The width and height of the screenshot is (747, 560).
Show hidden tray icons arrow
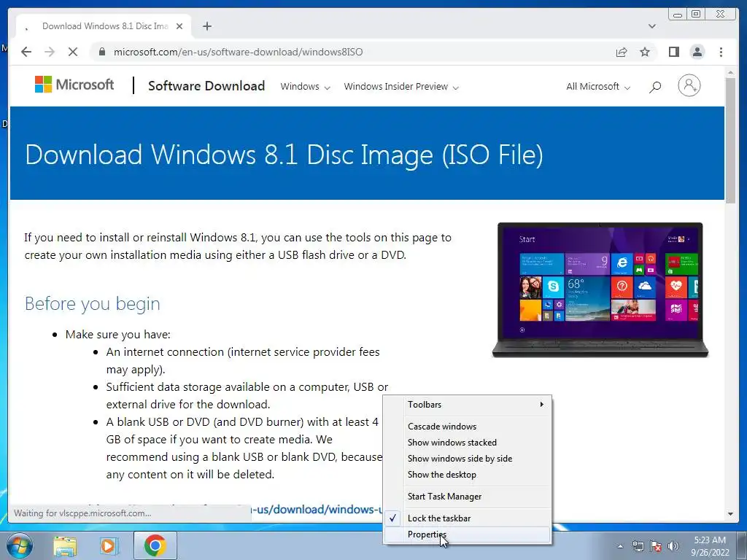pos(620,546)
